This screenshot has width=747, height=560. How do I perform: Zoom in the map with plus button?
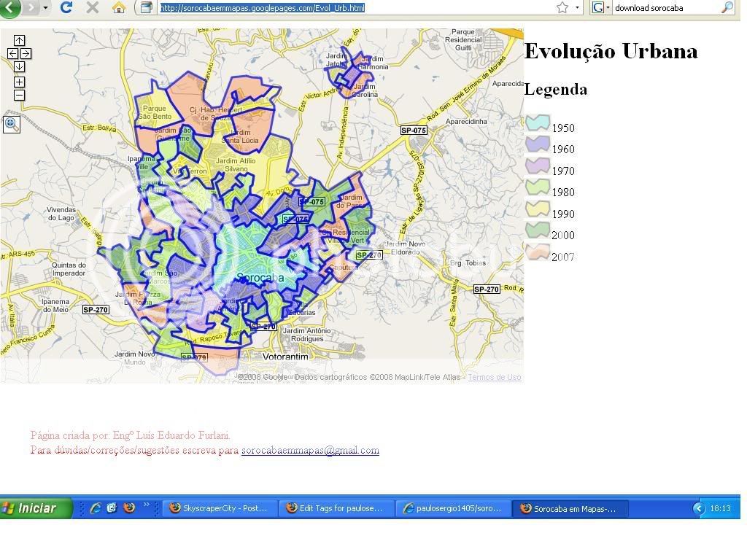tap(19, 82)
